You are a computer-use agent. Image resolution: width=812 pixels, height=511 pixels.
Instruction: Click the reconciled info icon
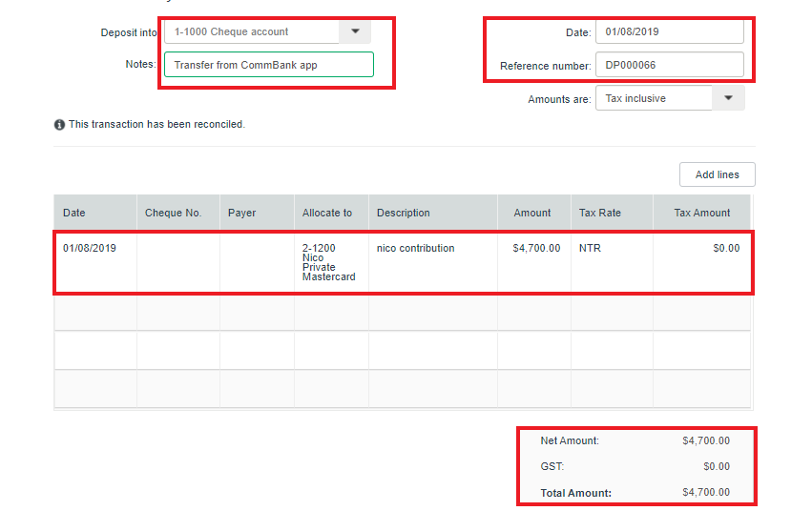click(59, 125)
